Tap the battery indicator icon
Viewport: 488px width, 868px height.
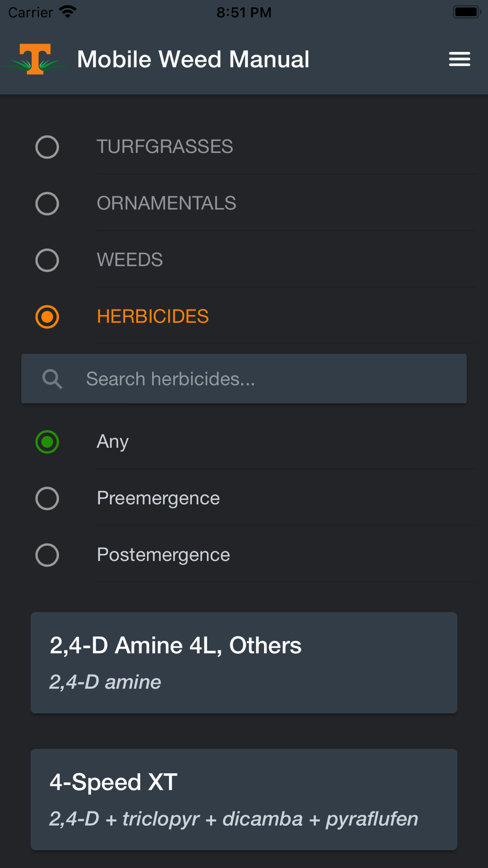[467, 12]
